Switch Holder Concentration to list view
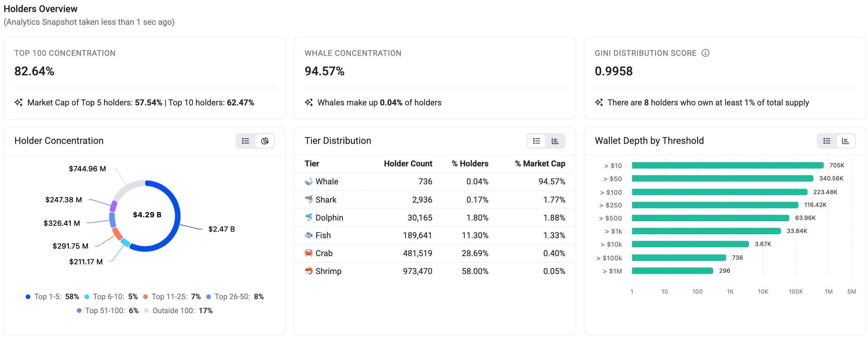The image size is (868, 338). coord(246,141)
